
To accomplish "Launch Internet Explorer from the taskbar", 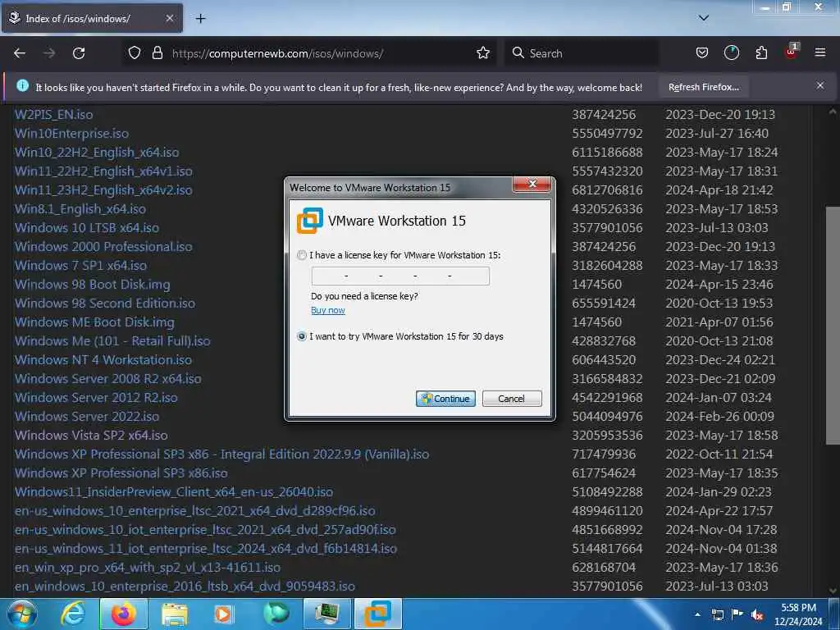I will [72, 614].
